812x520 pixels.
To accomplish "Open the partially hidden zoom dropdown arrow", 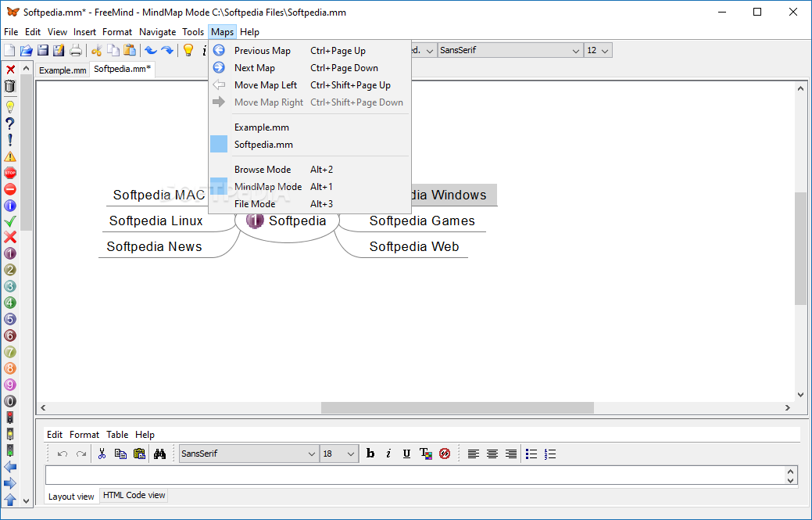I will tap(429, 50).
